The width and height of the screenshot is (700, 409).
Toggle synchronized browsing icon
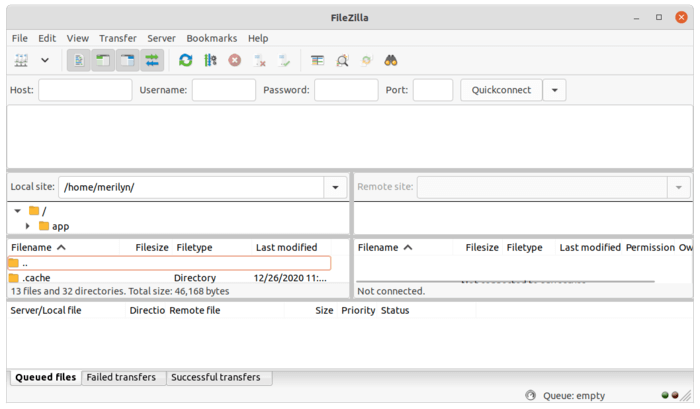(367, 60)
